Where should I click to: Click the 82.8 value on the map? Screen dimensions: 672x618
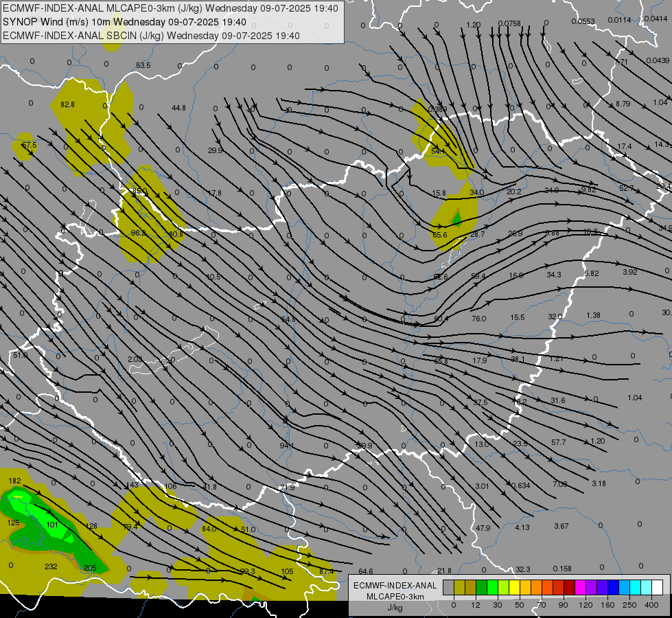[67, 104]
